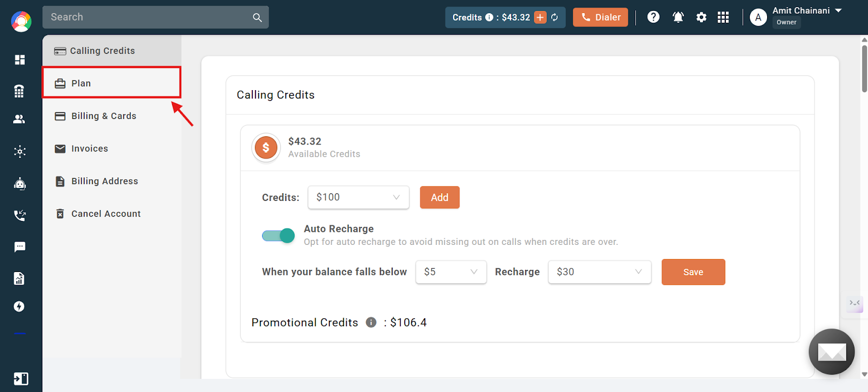Image resolution: width=868 pixels, height=392 pixels.
Task: Open Billing & Cards section
Action: click(x=112, y=116)
